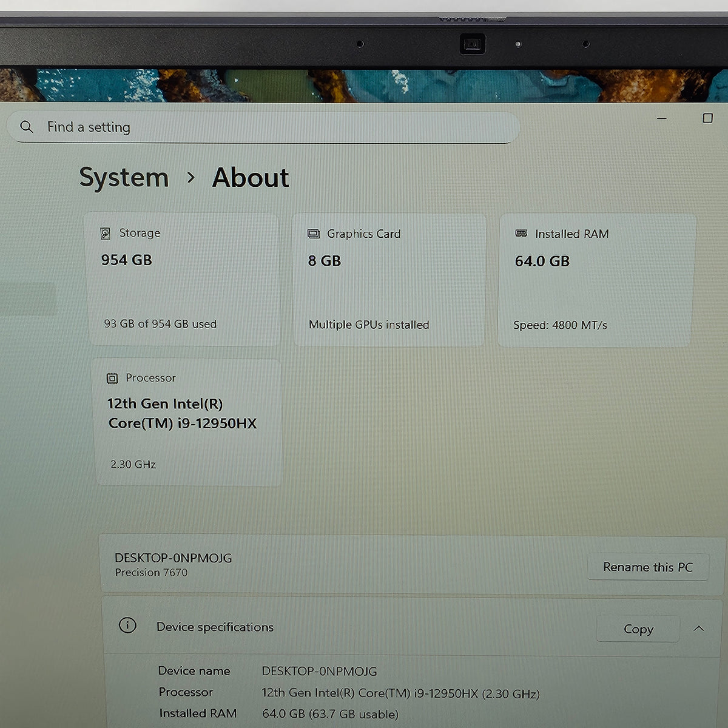This screenshot has width=728, height=728.
Task: Maximize the Settings window
Action: coord(707,118)
